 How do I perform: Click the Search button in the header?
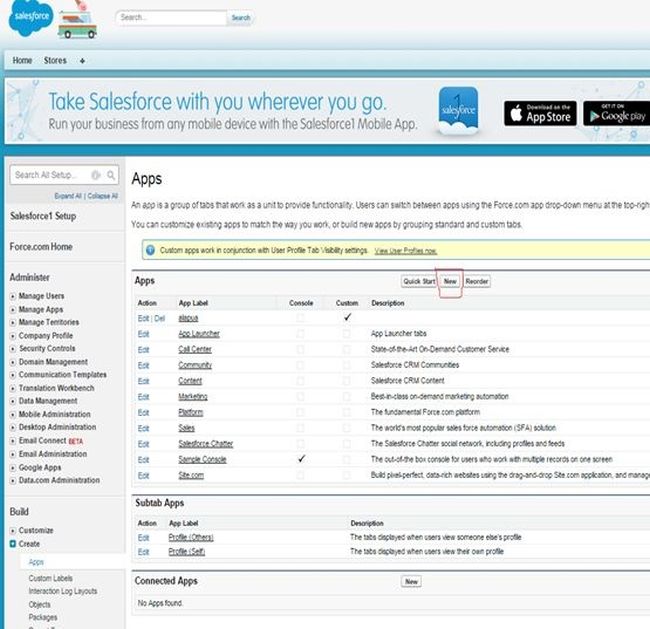pyautogui.click(x=241, y=18)
